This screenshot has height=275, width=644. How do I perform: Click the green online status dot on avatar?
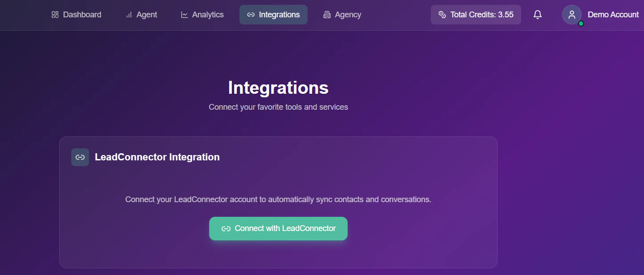580,23
